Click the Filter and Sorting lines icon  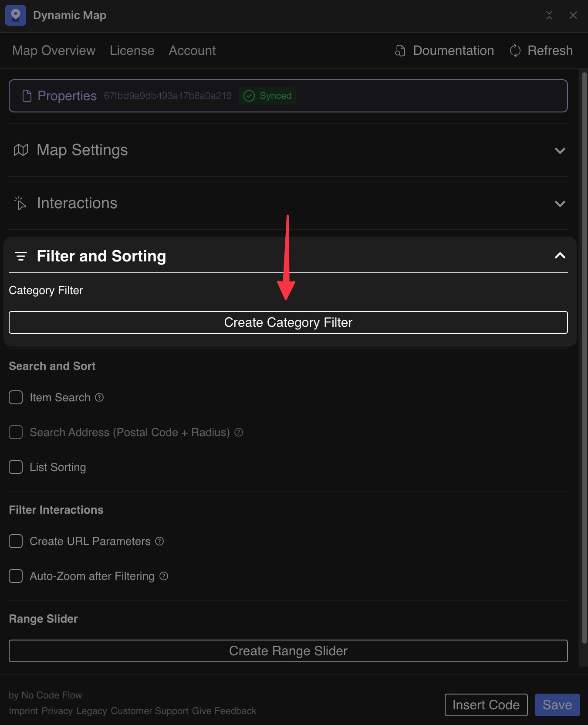[x=21, y=256]
